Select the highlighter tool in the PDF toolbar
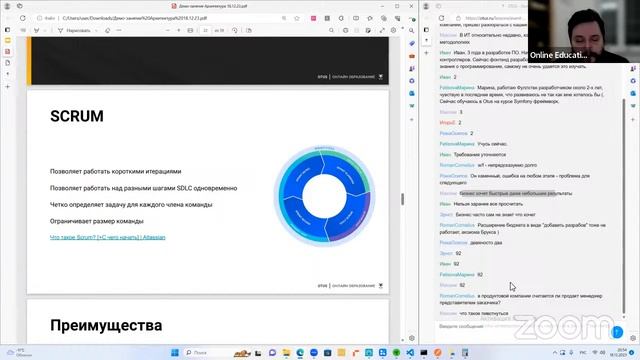The width and height of the screenshot is (640, 360). point(36,31)
